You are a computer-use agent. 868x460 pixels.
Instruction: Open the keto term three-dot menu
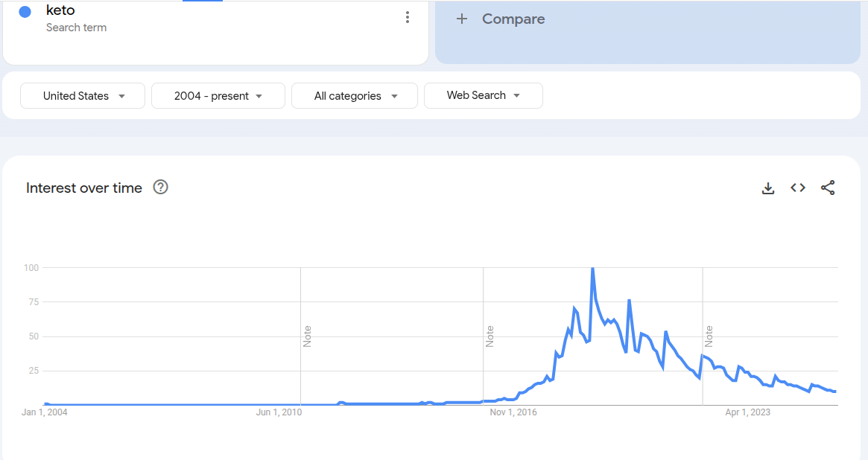[407, 17]
